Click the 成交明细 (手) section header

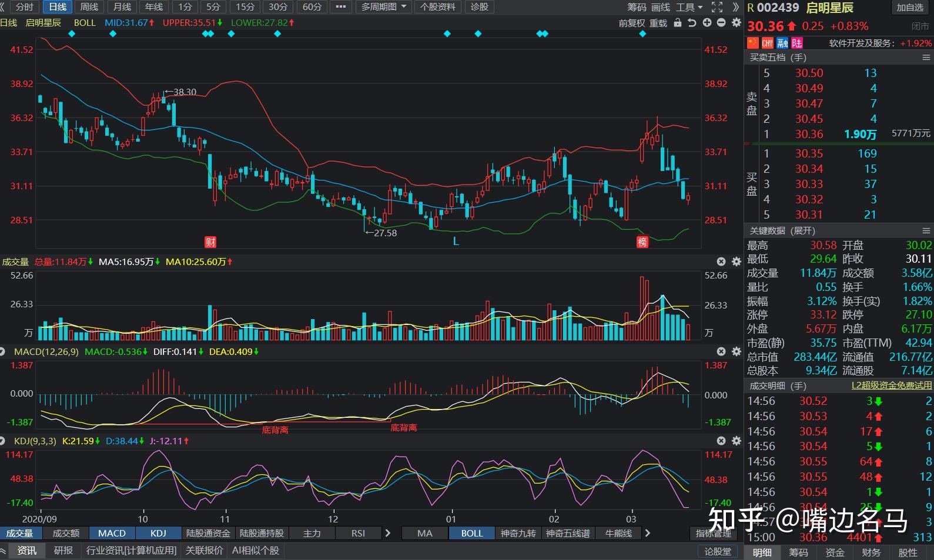coord(778,386)
